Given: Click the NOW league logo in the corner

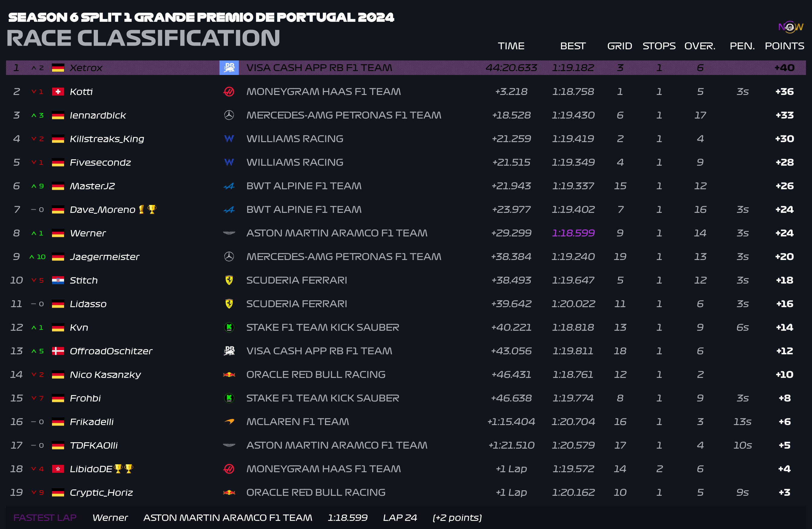Looking at the screenshot, I should point(791,27).
